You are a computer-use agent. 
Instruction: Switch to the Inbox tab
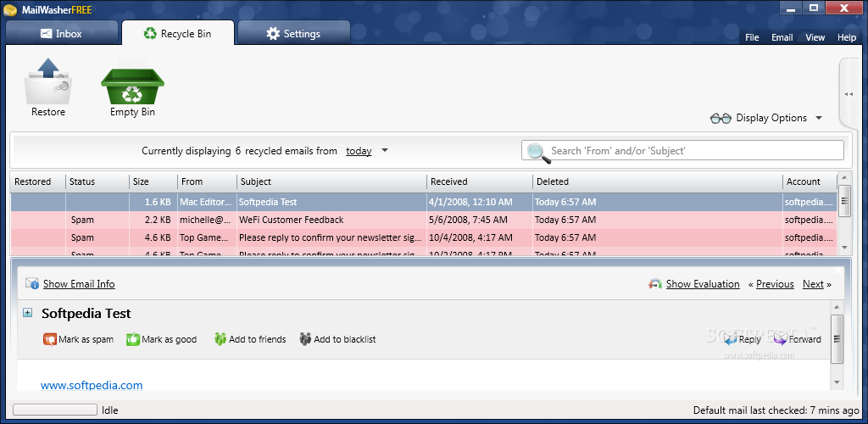(x=61, y=33)
